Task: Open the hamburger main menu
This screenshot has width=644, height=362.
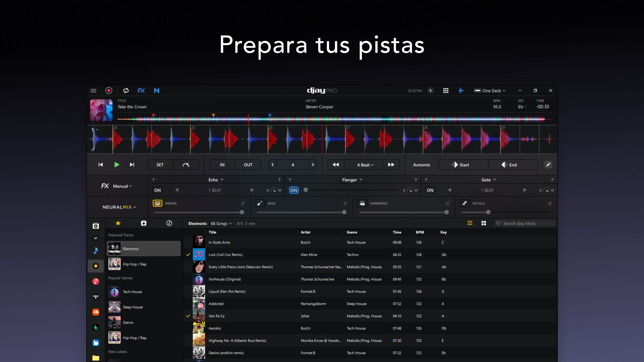Action: (94, 90)
